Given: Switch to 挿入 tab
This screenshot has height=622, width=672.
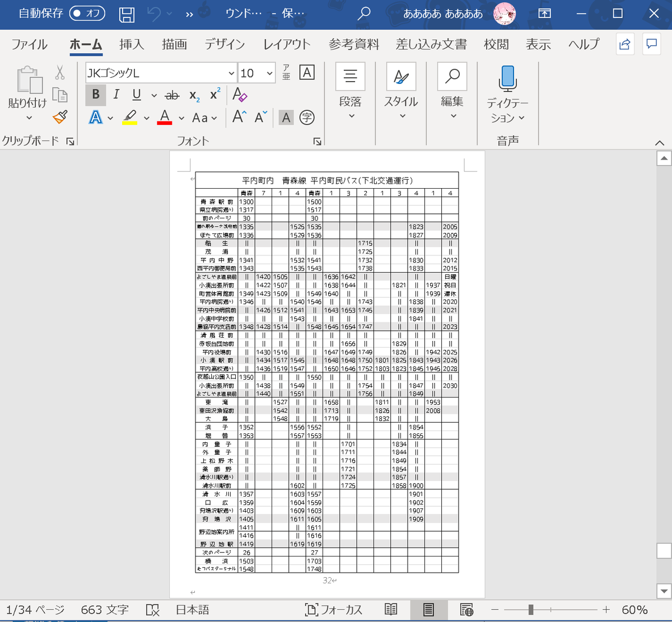Looking at the screenshot, I should pos(132,44).
